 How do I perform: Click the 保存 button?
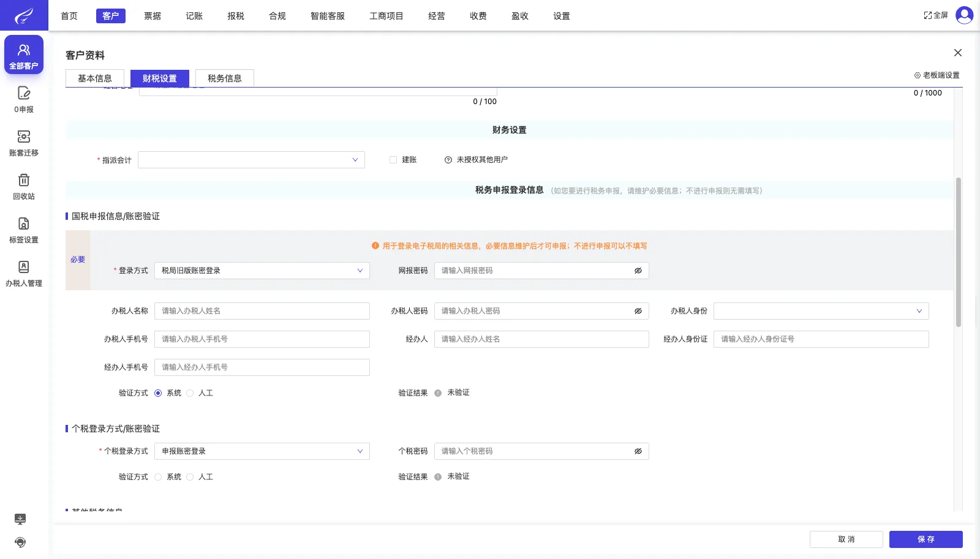[x=926, y=539]
